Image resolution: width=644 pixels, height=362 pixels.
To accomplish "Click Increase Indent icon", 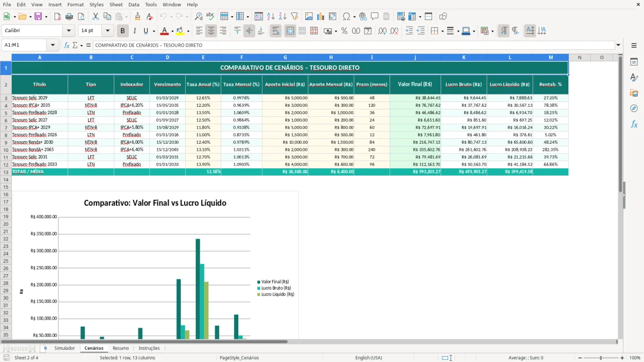I will tap(409, 31).
